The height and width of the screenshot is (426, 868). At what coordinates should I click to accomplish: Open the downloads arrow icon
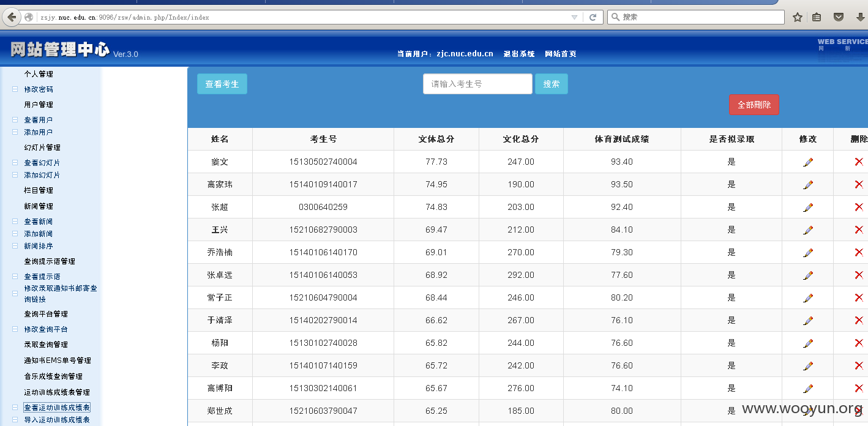859,17
